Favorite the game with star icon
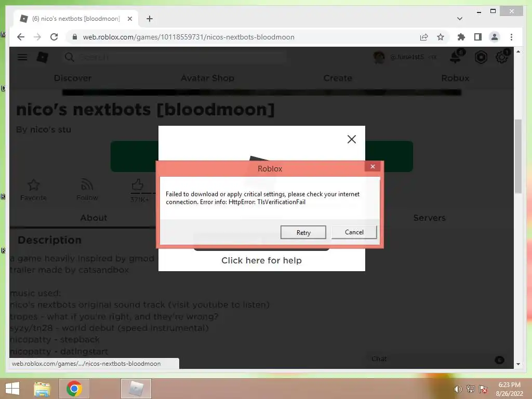The height and width of the screenshot is (399, 532). coord(33,185)
